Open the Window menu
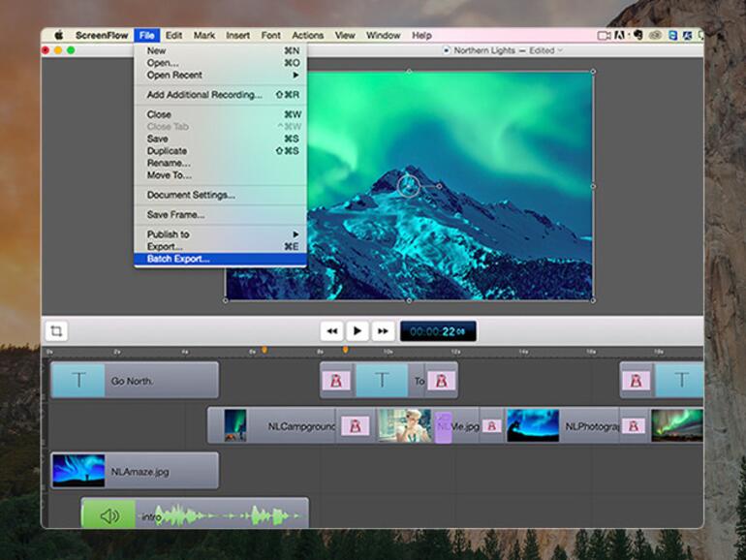This screenshot has width=746, height=560. pyautogui.click(x=383, y=35)
